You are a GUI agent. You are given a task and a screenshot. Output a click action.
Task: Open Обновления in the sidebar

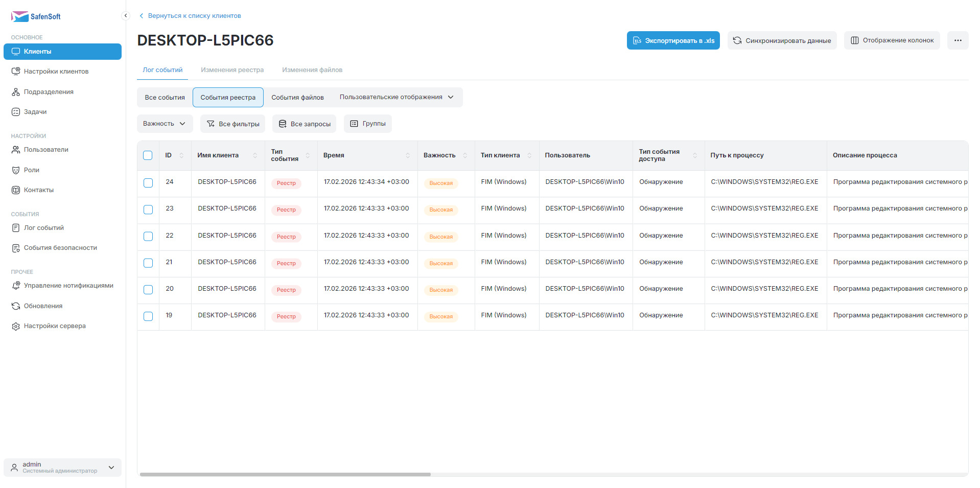coord(43,306)
